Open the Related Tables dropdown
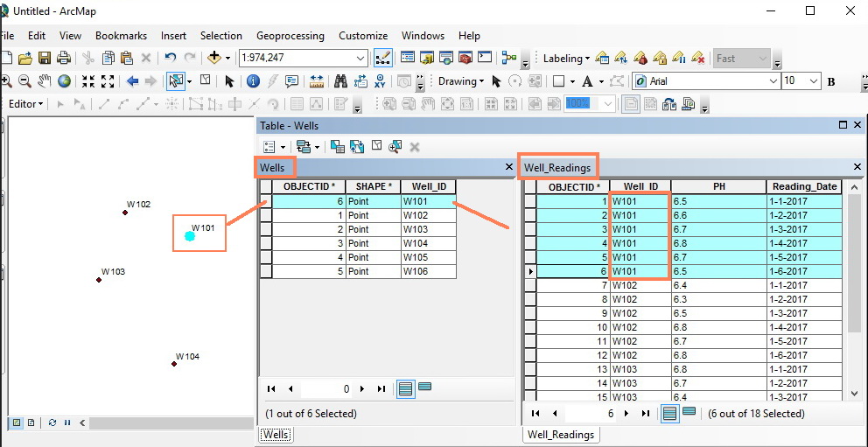The width and height of the screenshot is (868, 447). click(308, 147)
